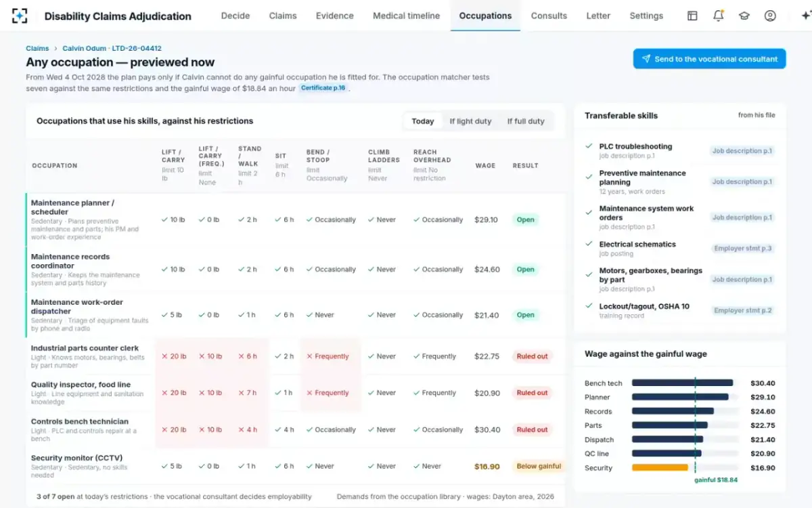This screenshot has height=508, width=812.
Task: Open the graduation cap training icon
Action: [x=744, y=16]
